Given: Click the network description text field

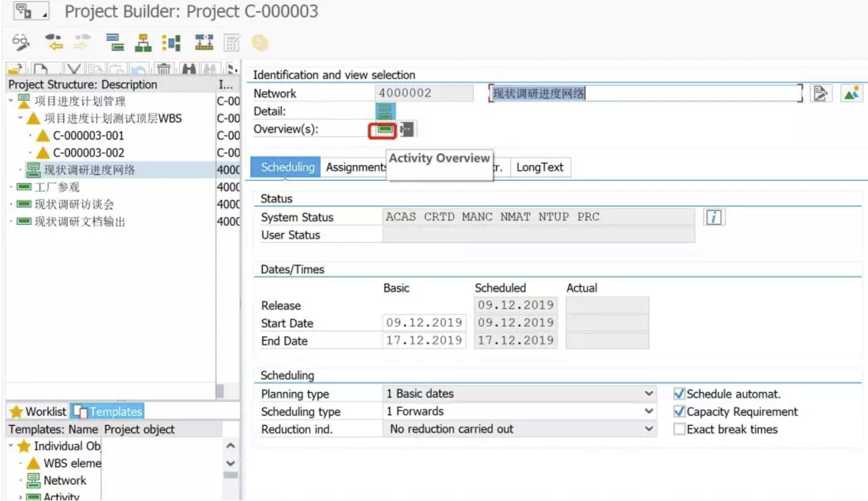Looking at the screenshot, I should [x=645, y=93].
